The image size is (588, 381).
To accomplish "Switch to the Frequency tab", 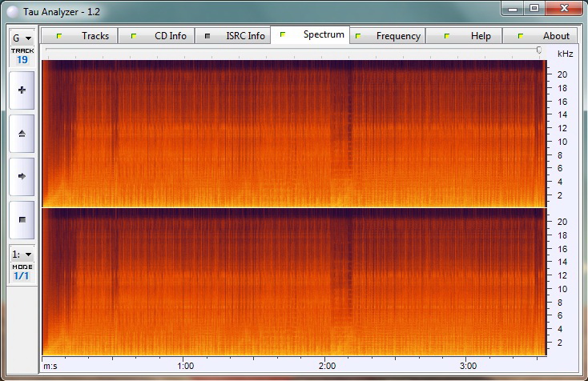I will (388, 36).
